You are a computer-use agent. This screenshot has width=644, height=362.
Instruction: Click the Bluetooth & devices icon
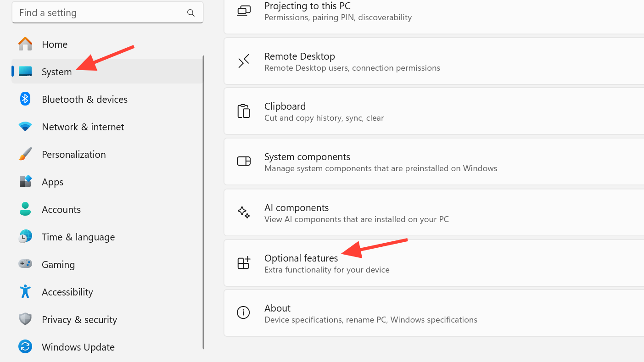click(25, 99)
